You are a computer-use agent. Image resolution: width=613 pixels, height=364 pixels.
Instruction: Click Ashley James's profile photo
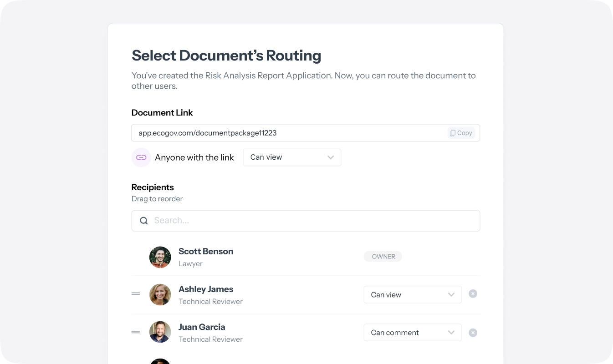pyautogui.click(x=160, y=295)
